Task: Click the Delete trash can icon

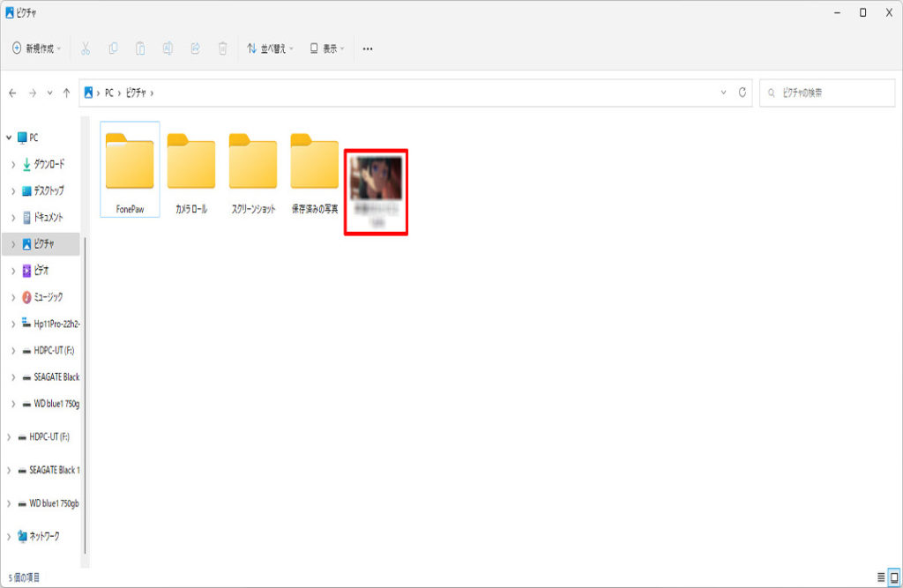Action: point(223,48)
